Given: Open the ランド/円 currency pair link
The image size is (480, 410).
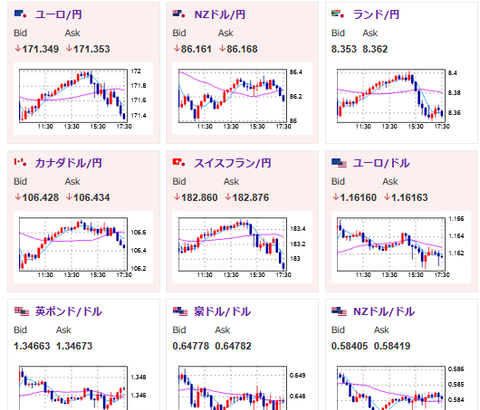Looking at the screenshot, I should tap(376, 15).
